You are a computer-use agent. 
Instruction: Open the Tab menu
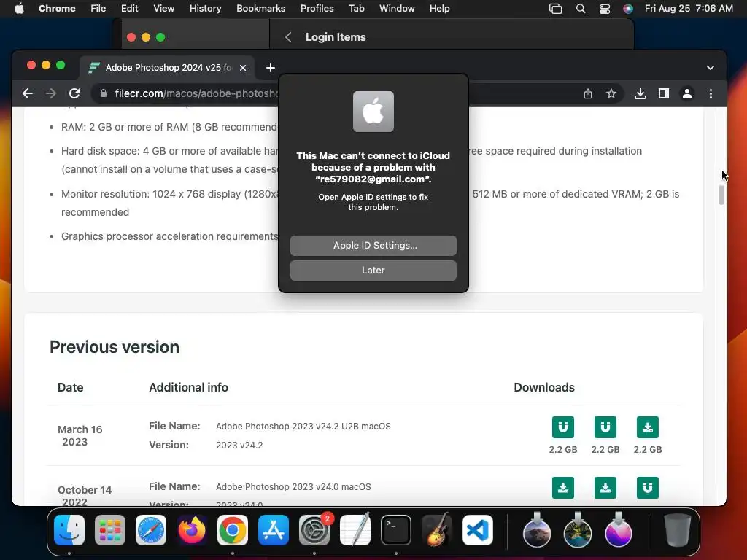[x=356, y=8]
